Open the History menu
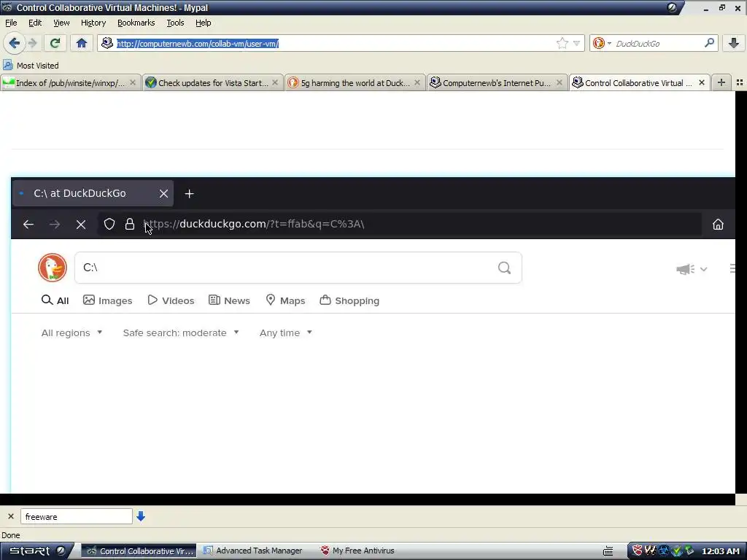 (93, 23)
